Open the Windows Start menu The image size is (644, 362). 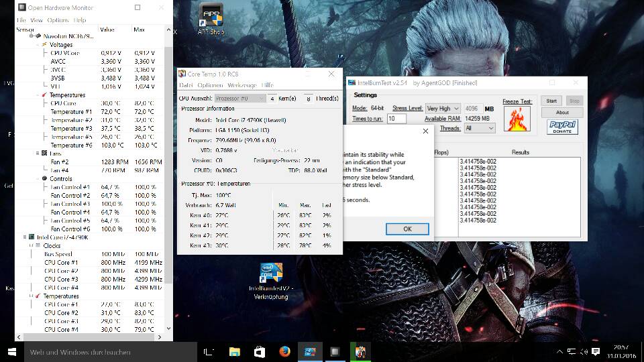[x=12, y=352]
